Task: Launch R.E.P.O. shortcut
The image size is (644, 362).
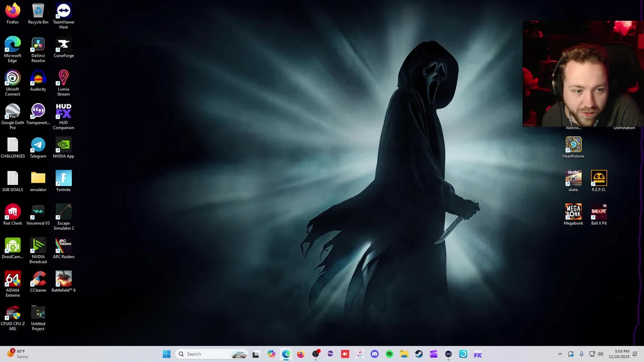Action: (599, 181)
